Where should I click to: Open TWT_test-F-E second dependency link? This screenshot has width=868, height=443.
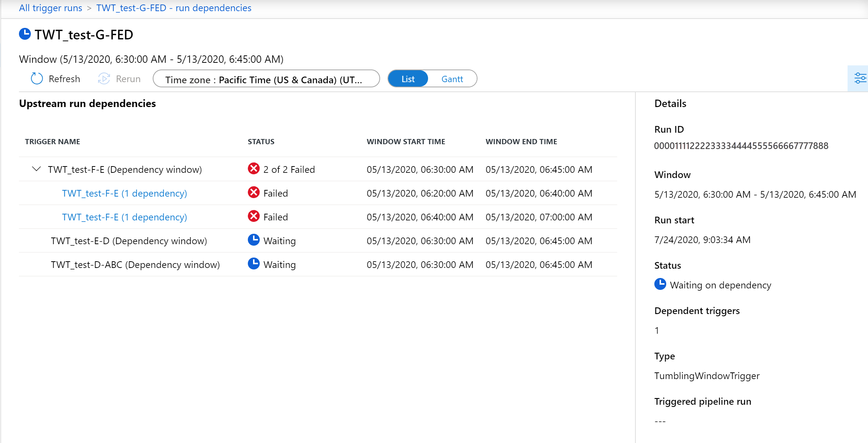(x=124, y=216)
